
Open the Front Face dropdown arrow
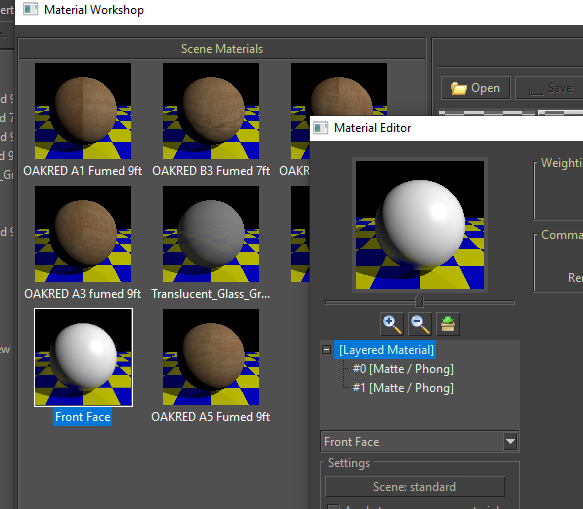510,442
